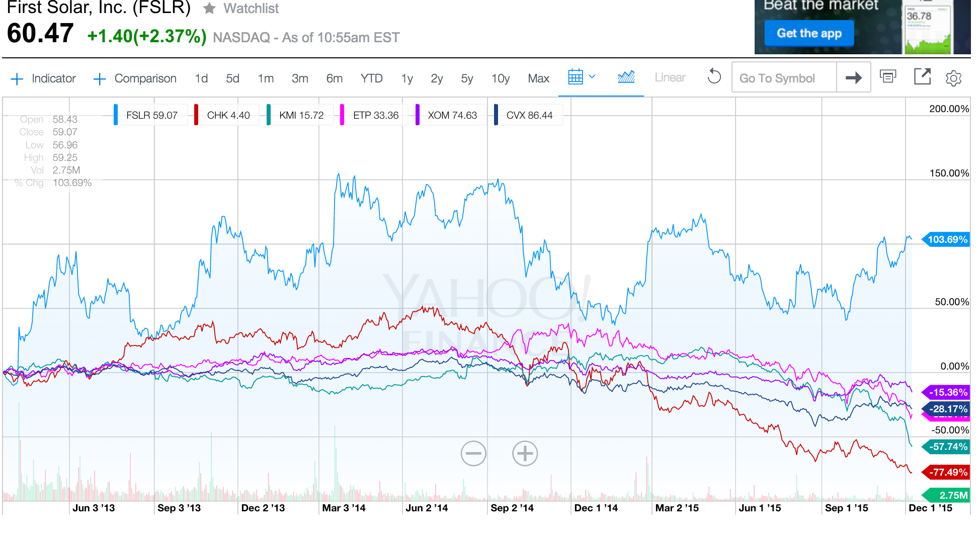Zoom in with the plus circle
980x543 pixels.
click(x=525, y=454)
